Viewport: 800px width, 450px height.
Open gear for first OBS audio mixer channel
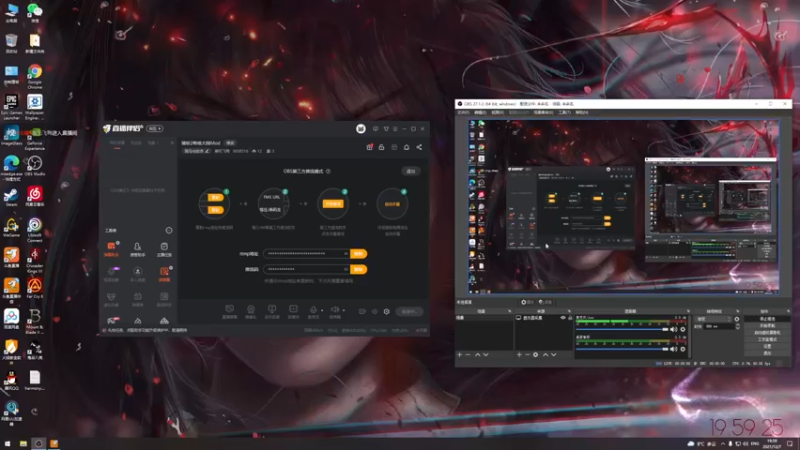(x=683, y=330)
